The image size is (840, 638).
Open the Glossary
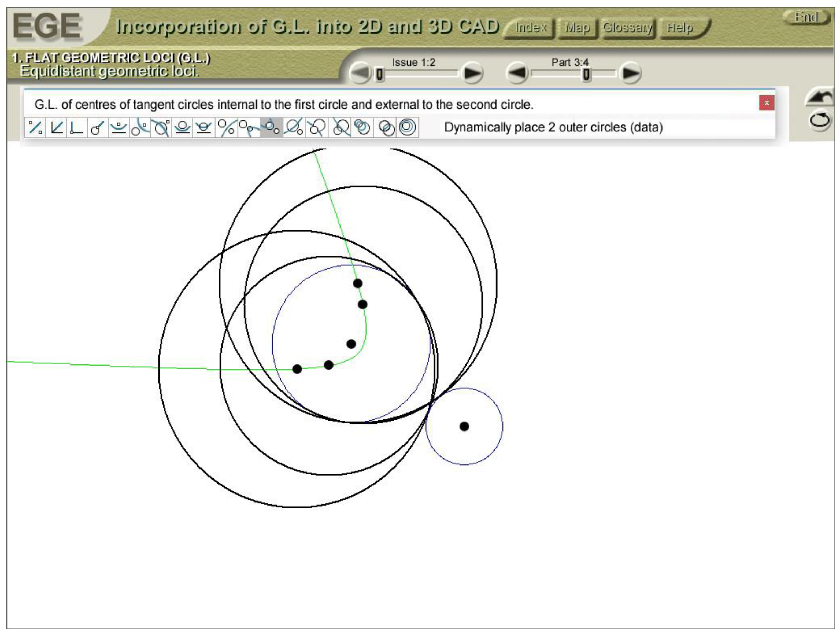628,28
